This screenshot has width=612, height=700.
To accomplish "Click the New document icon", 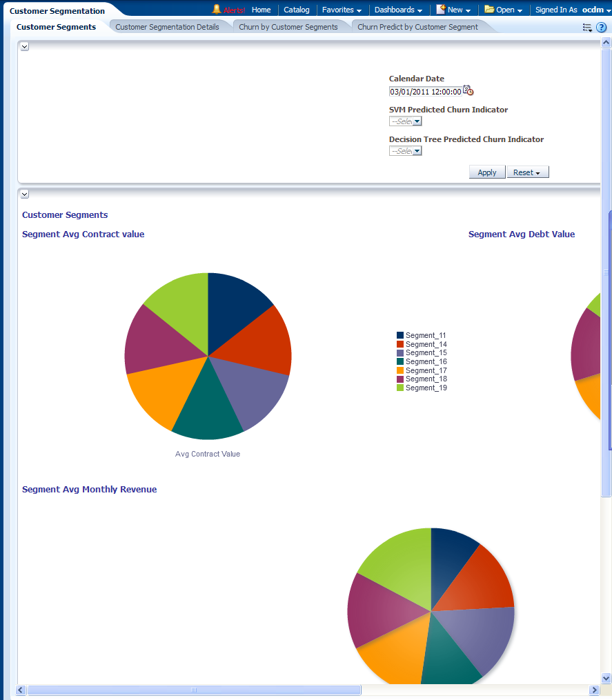I will coord(442,10).
